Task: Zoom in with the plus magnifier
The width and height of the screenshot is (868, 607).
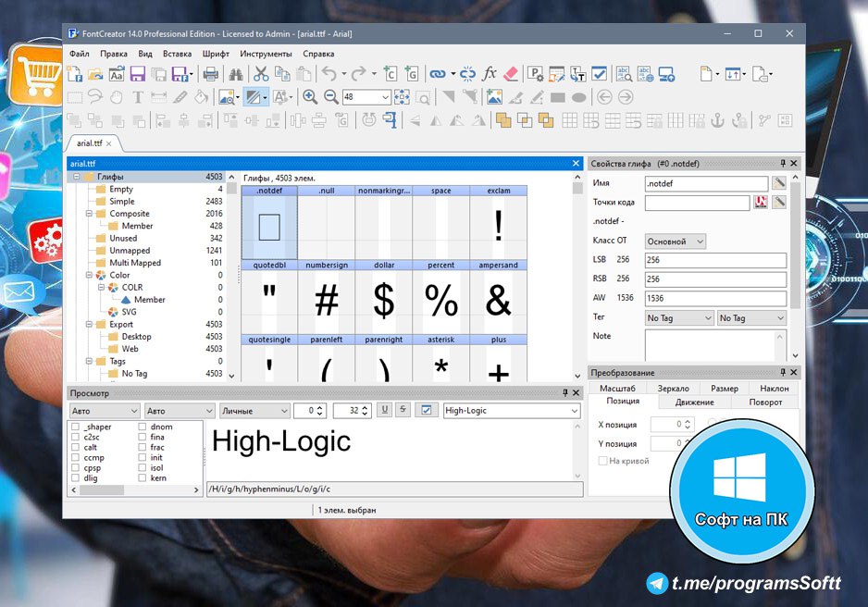Action: [x=310, y=97]
